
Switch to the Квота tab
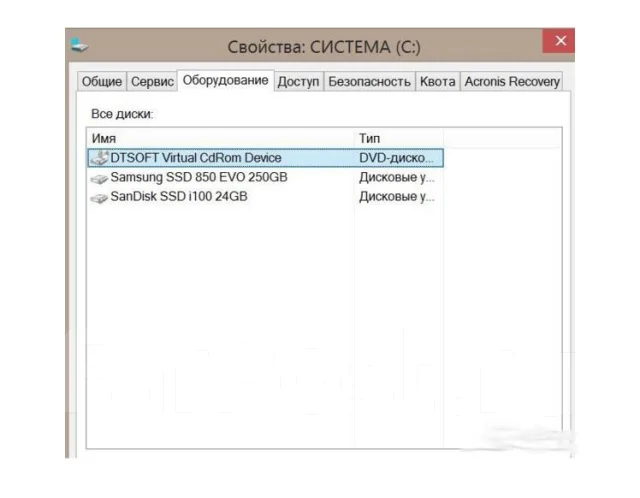click(x=438, y=81)
